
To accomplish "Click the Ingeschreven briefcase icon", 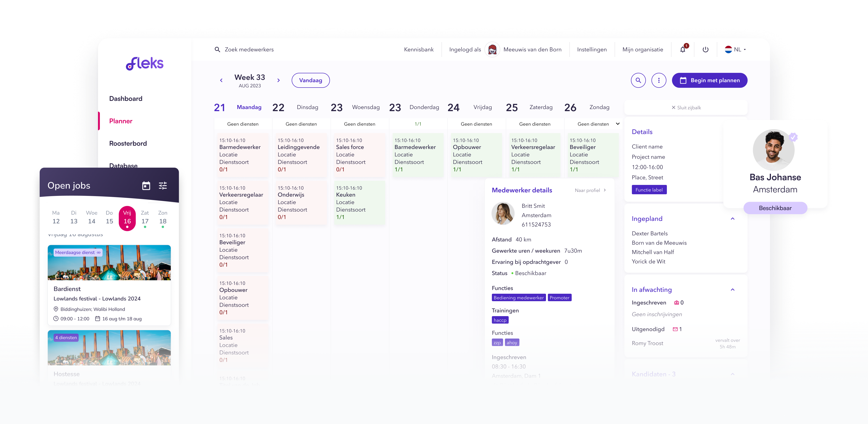I will click(x=676, y=303).
